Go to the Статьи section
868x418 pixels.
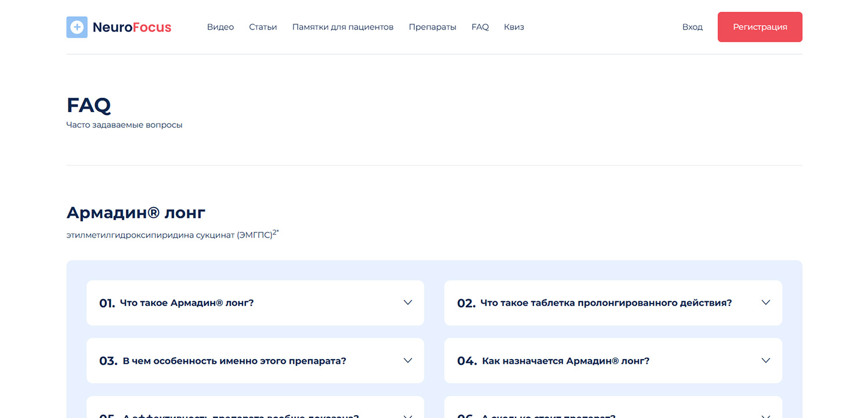pos(263,27)
